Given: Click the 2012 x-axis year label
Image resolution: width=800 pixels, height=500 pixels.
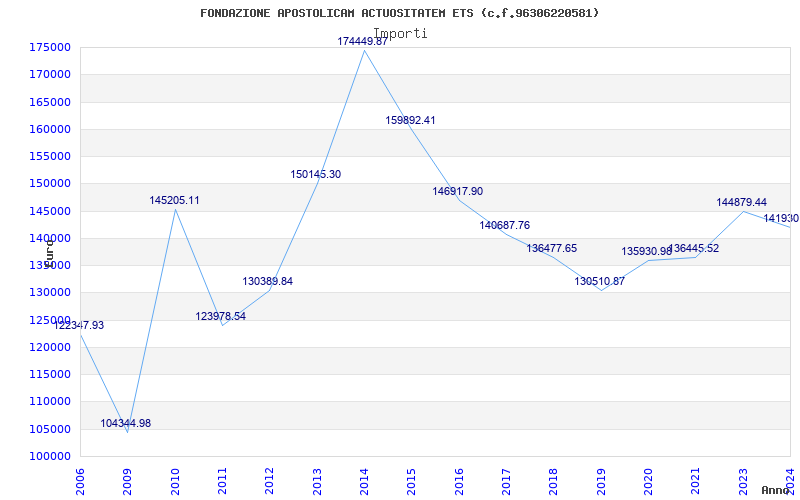Looking at the screenshot, I should (269, 481).
